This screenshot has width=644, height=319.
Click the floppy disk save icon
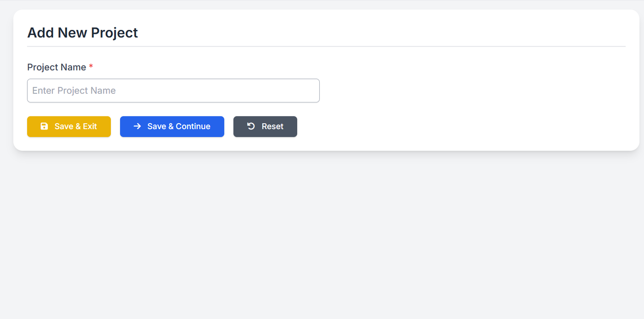point(44,126)
